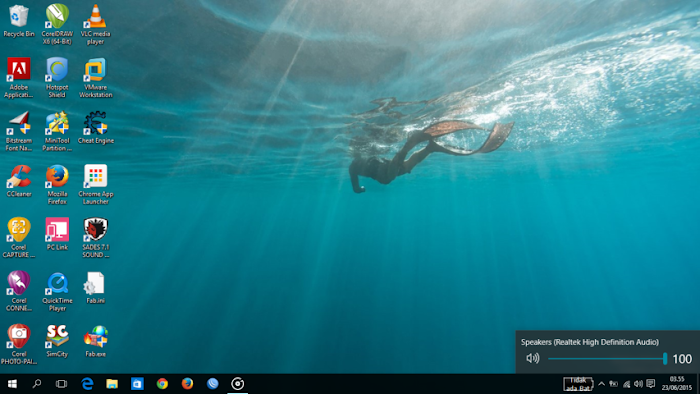The width and height of the screenshot is (700, 394).
Task: Select the Hotspot Shield shortcut
Action: (x=57, y=78)
